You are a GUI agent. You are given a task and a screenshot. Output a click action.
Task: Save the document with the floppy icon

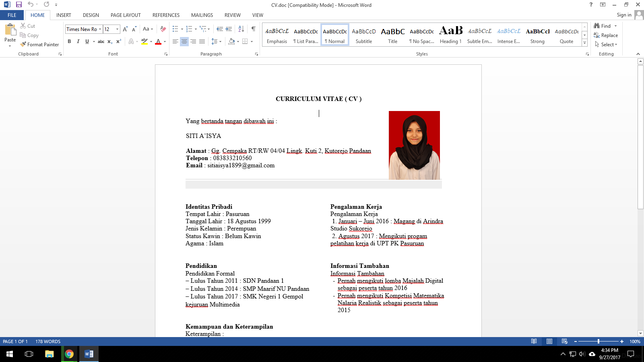[x=19, y=5]
